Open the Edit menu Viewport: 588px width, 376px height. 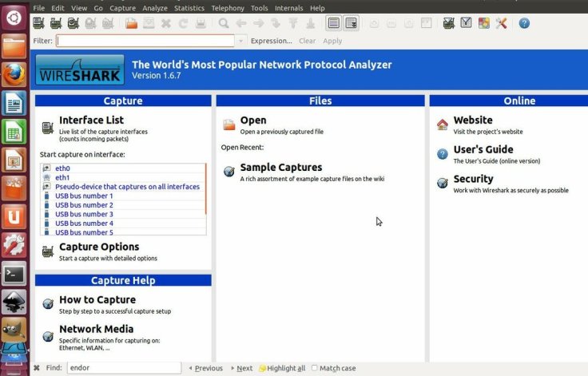(58, 8)
